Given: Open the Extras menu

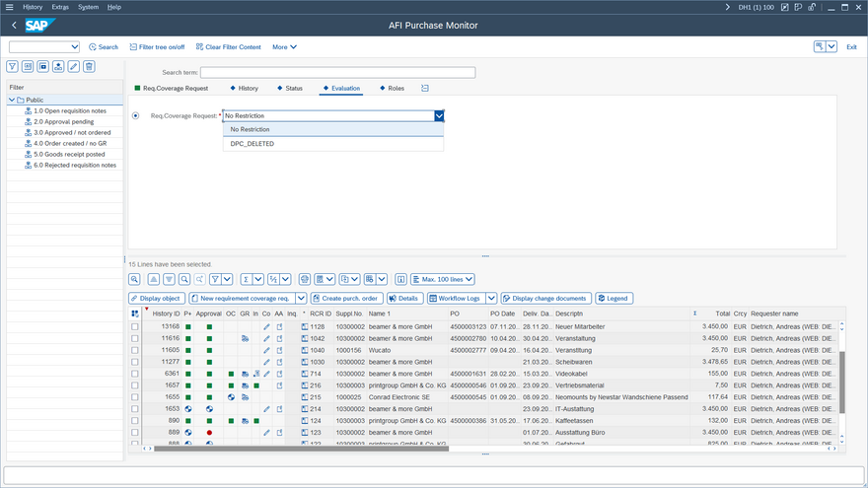Looking at the screenshot, I should click(x=61, y=7).
